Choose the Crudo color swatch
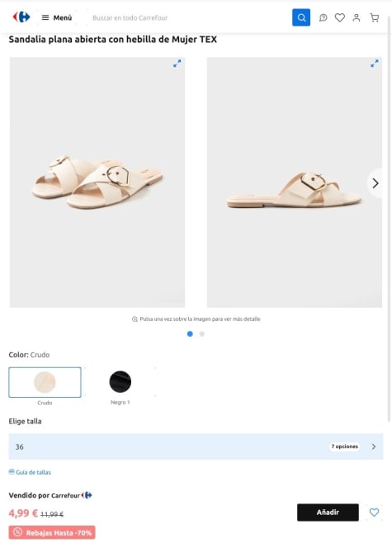The width and height of the screenshot is (392, 543). [x=45, y=382]
